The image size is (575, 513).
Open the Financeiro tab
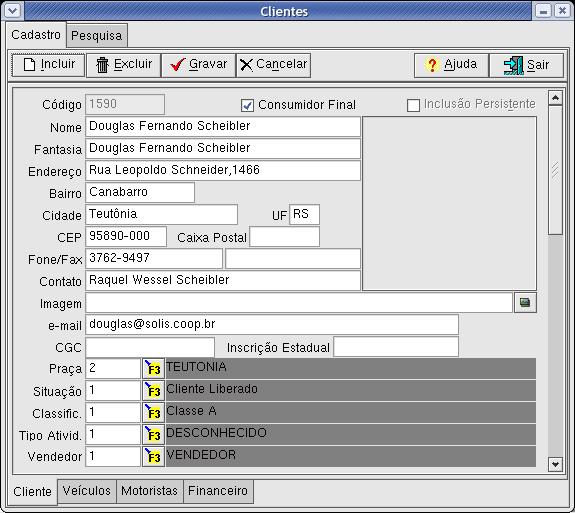(x=218, y=491)
